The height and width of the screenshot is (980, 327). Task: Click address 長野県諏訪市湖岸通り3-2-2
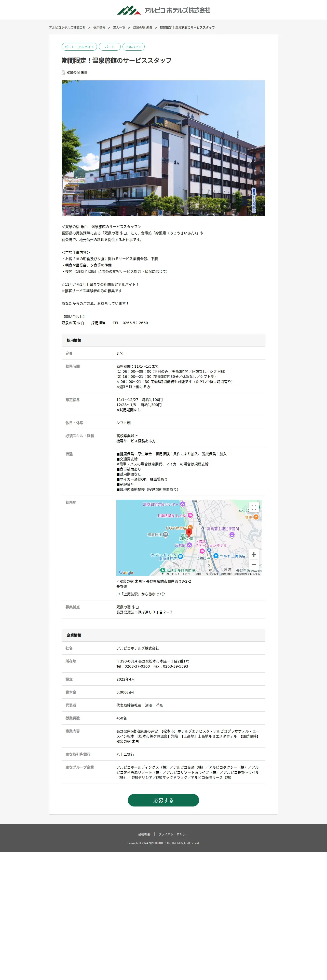pyautogui.click(x=168, y=581)
